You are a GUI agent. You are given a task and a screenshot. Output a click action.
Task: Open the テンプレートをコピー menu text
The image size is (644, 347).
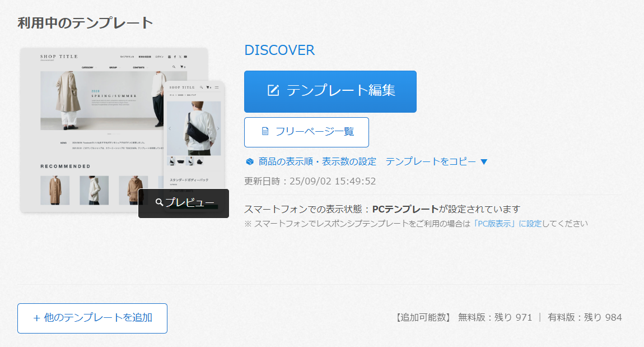point(431,161)
